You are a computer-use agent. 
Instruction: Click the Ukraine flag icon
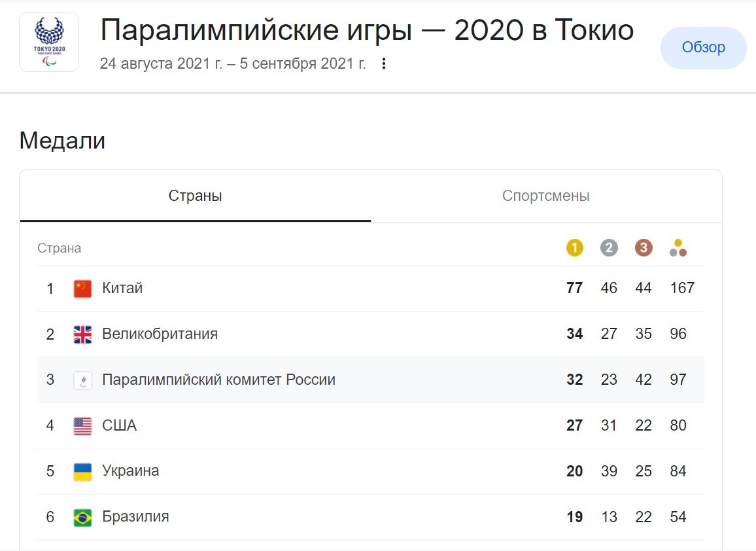tap(82, 472)
